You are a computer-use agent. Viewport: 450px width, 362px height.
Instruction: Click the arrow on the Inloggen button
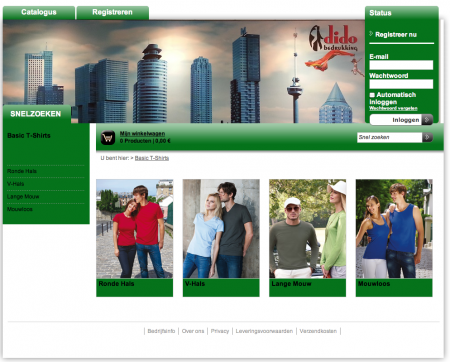(x=427, y=120)
